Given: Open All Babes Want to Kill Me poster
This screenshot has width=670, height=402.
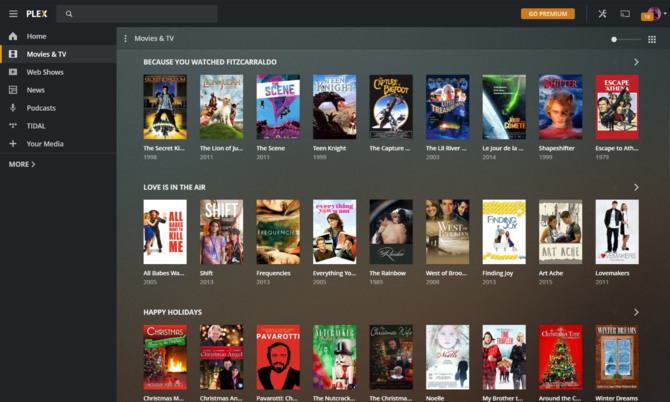Looking at the screenshot, I should (x=165, y=232).
